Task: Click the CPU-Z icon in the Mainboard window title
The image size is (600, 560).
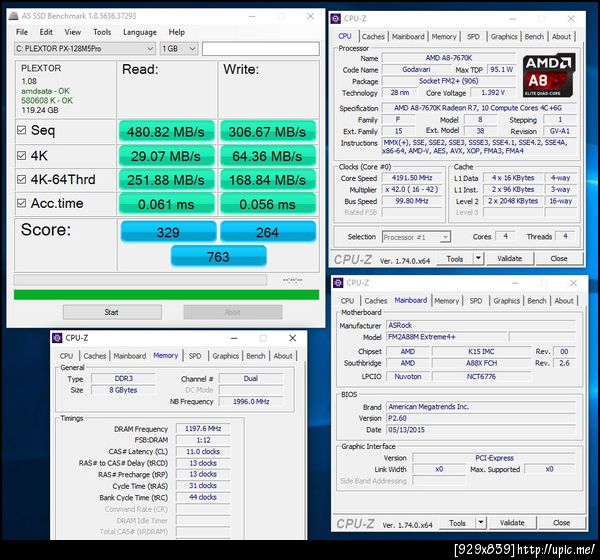Action: point(338,283)
